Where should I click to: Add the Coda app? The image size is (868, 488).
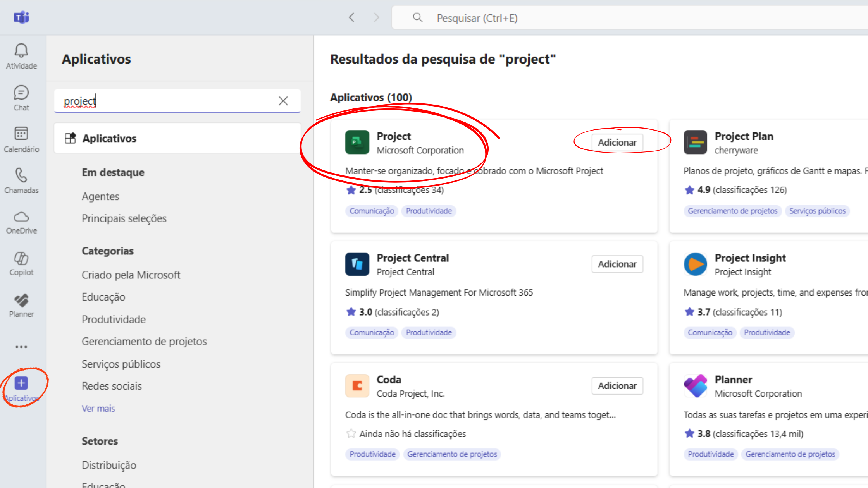point(617,386)
